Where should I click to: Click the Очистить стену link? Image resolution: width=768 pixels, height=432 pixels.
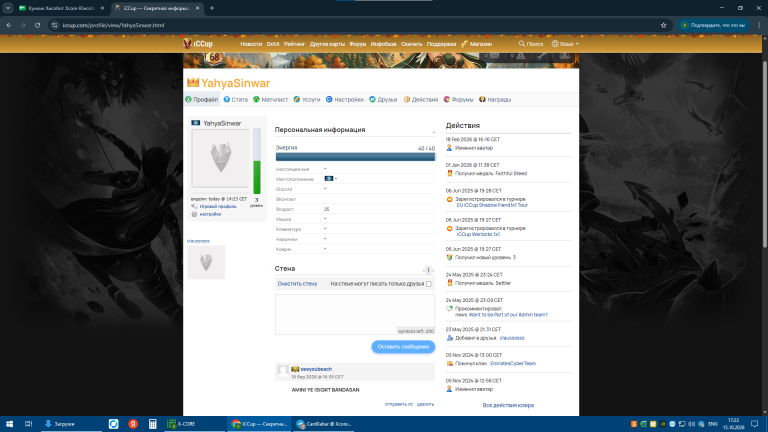tap(297, 284)
